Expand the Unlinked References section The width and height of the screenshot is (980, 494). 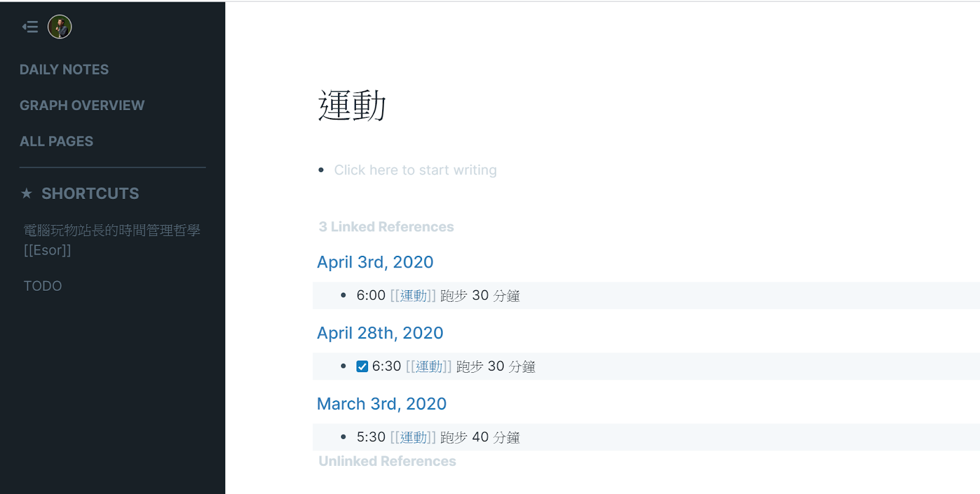[386, 460]
